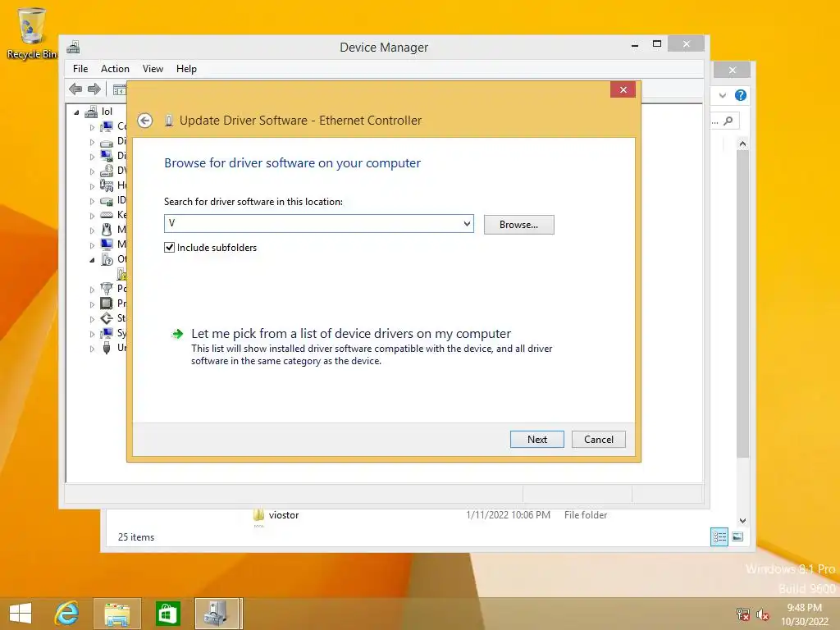Select the mouse category icon

tap(107, 230)
